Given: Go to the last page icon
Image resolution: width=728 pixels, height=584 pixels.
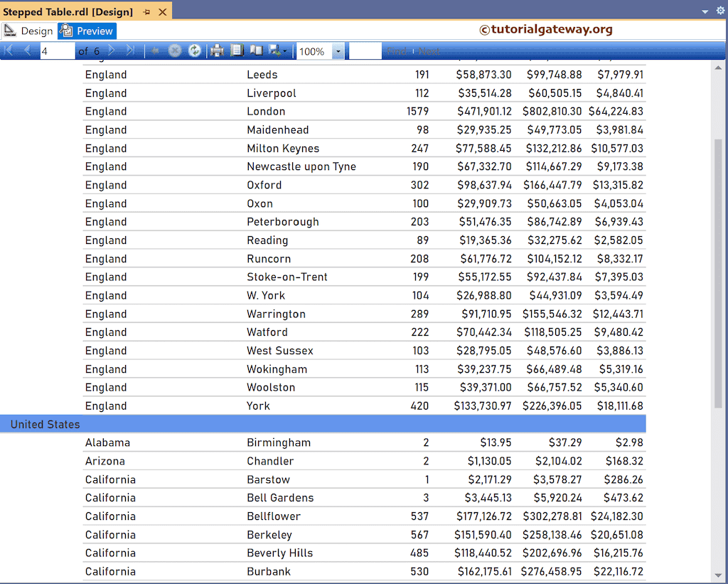Looking at the screenshot, I should pos(130,51).
